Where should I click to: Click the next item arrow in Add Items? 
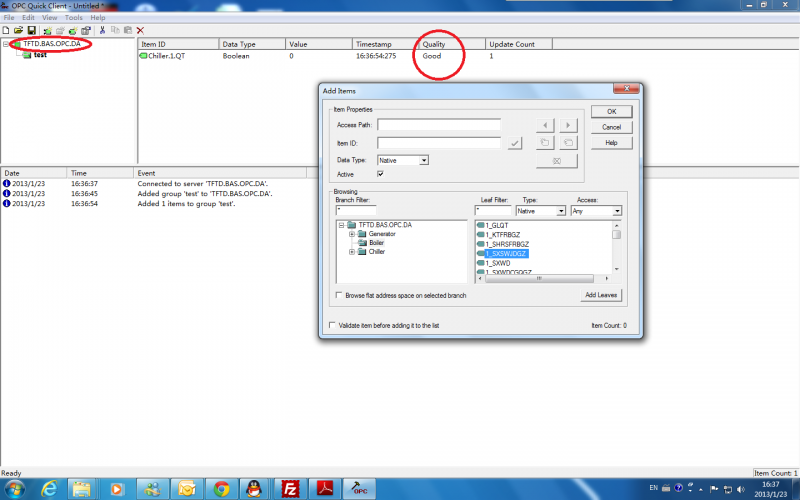(x=568, y=125)
